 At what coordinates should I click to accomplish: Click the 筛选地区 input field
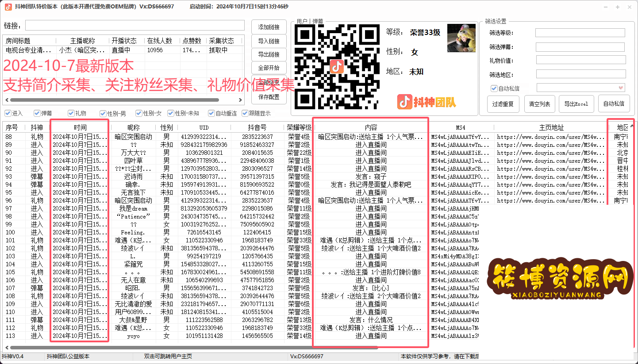(x=581, y=74)
